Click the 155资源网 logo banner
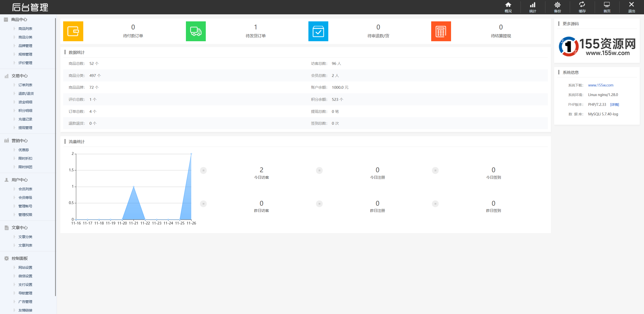 click(597, 47)
